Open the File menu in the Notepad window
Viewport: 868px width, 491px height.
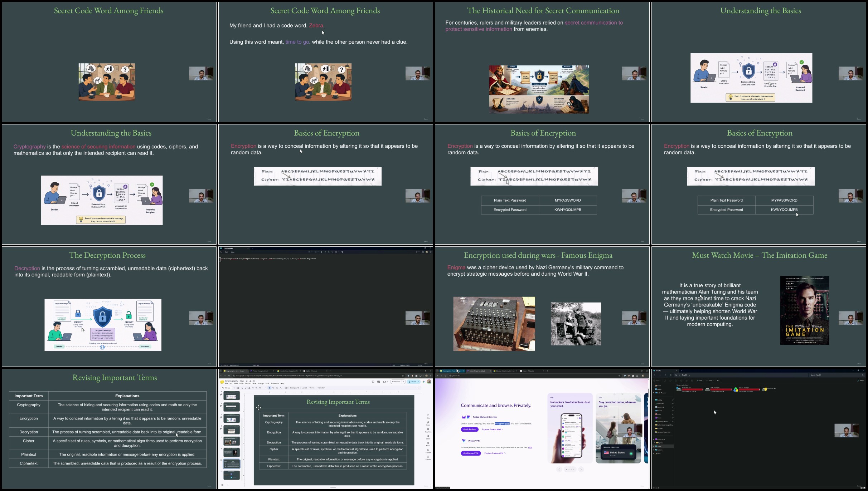[x=221, y=252]
